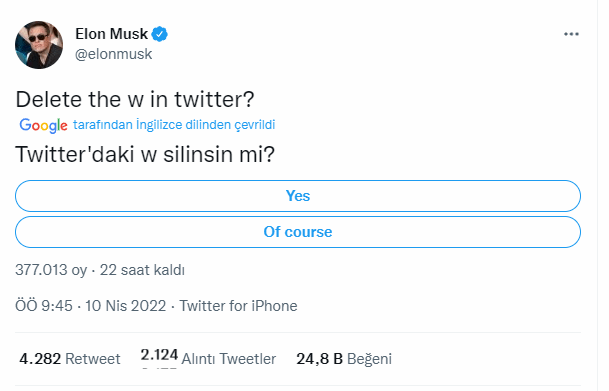This screenshot has width=609, height=391.
Task: Click the translated text "Twitter'daki w silinsin mi?"
Action: click(145, 154)
